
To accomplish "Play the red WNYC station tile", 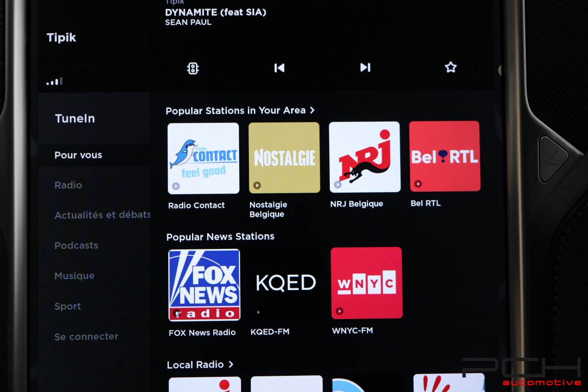I will click(367, 283).
